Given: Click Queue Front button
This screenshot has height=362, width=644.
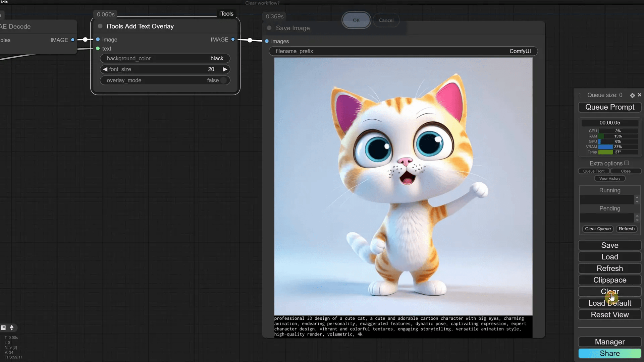Looking at the screenshot, I should (594, 171).
